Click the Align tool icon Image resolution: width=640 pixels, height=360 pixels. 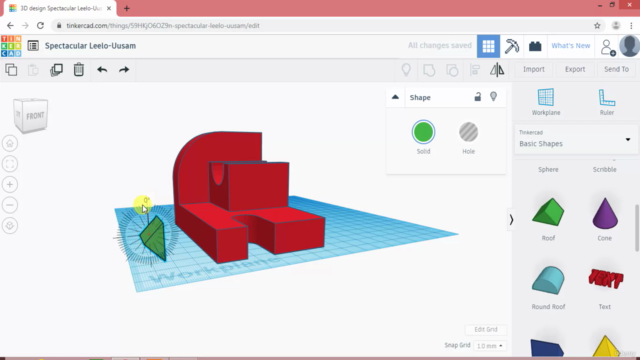click(475, 70)
